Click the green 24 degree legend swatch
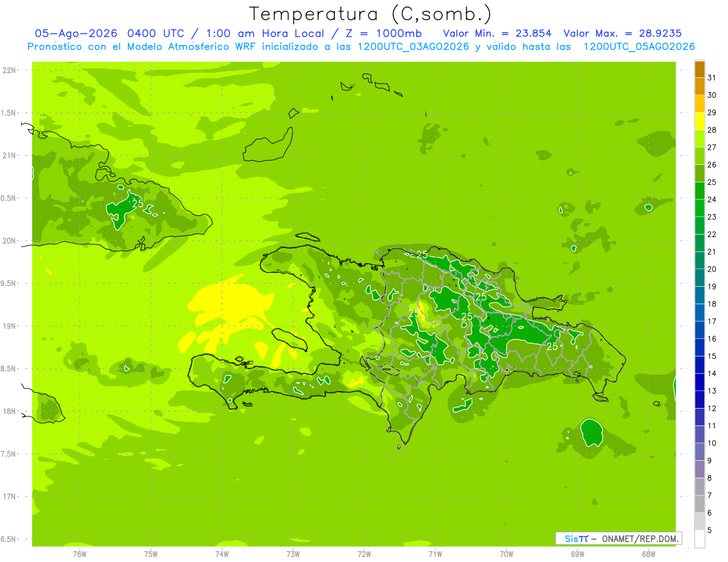The width and height of the screenshot is (728, 562). 699,192
